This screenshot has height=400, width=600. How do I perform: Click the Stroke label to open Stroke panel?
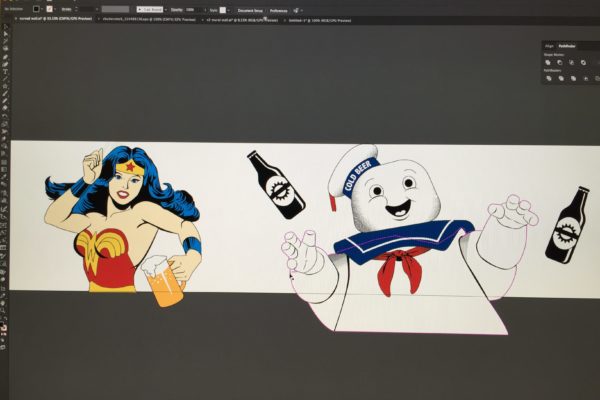[66, 9]
